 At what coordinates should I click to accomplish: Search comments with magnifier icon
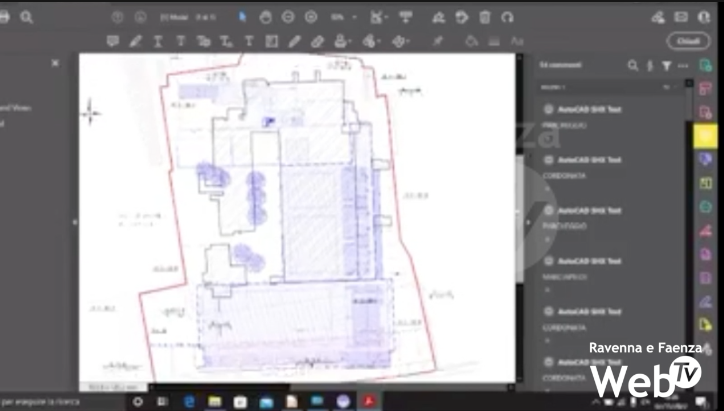click(632, 65)
